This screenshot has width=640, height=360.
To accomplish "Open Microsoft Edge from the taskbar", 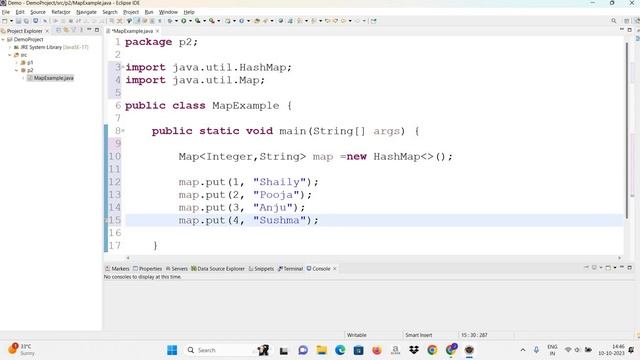I will click(x=340, y=350).
